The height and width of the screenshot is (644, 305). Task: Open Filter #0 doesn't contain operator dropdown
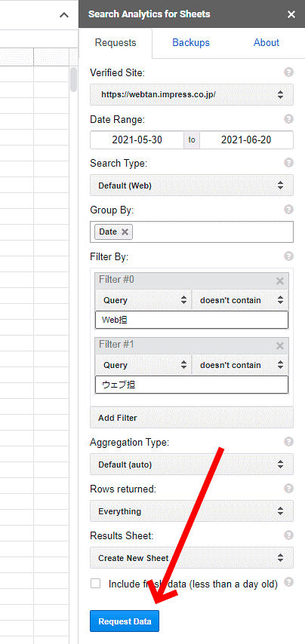[x=240, y=300]
